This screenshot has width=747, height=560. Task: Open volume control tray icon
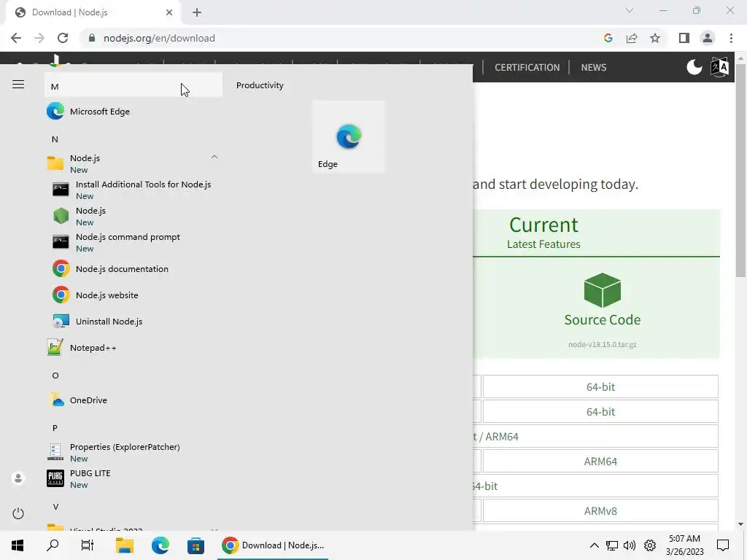pyautogui.click(x=630, y=545)
